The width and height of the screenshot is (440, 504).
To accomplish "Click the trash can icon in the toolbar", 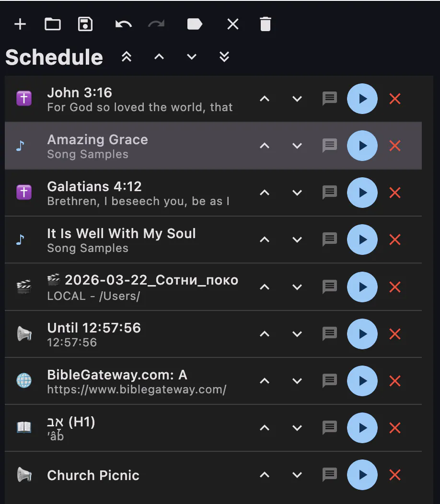I will (266, 24).
